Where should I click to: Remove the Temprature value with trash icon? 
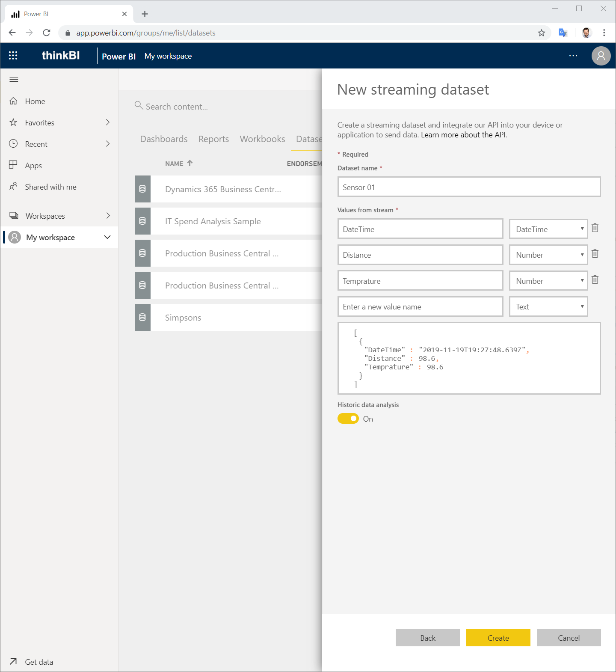point(595,280)
